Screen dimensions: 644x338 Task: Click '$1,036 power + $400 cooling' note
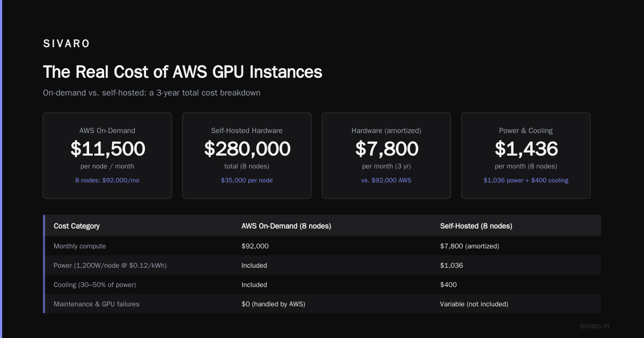[526, 180]
